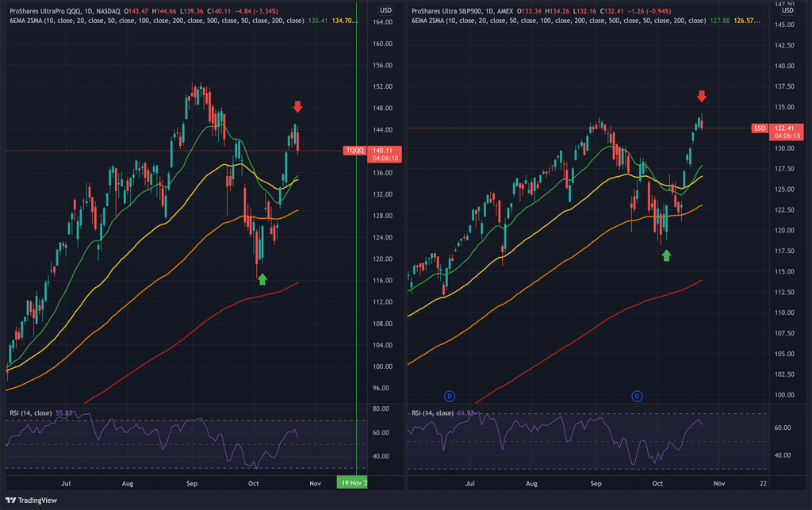
Task: Click Sep label on TQQQ time axis
Action: [x=192, y=484]
